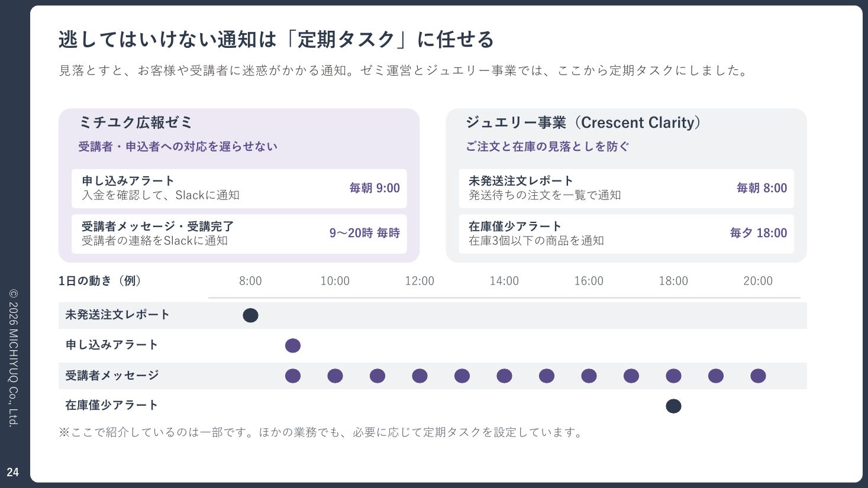This screenshot has width=868, height=488.
Task: Click the 申し込みアラート dot at 9:00
Action: pyautogui.click(x=293, y=345)
